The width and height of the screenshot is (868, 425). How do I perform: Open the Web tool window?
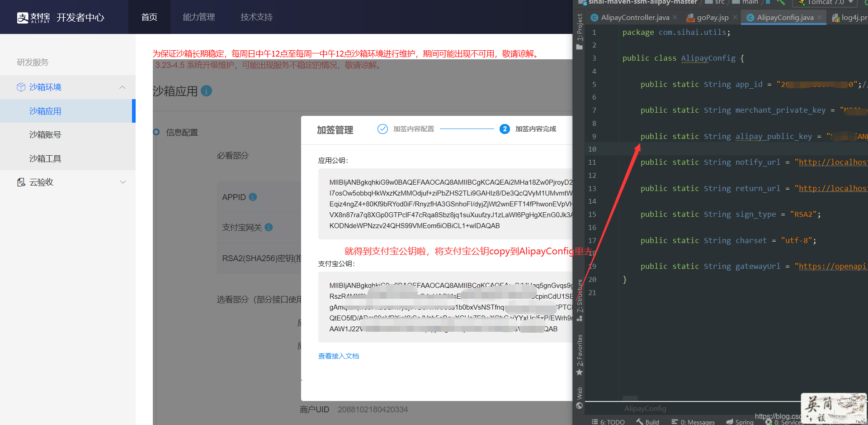(580, 398)
